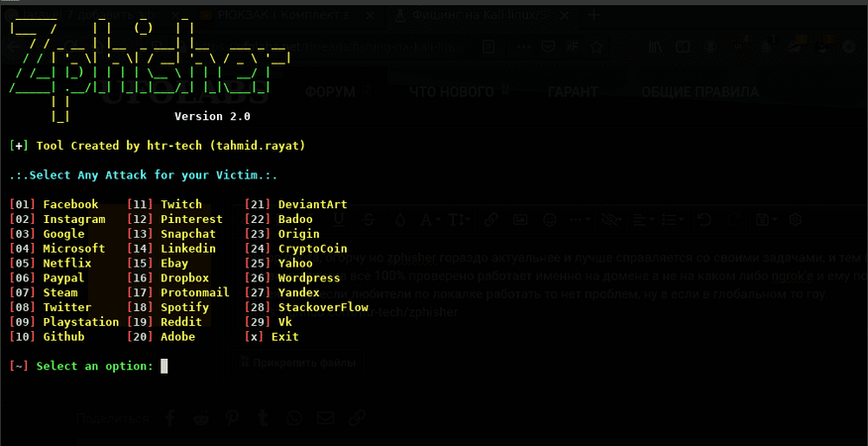Switch to the Фишинг на Kali linux tab
This screenshot has width=868, height=446.
(481, 16)
